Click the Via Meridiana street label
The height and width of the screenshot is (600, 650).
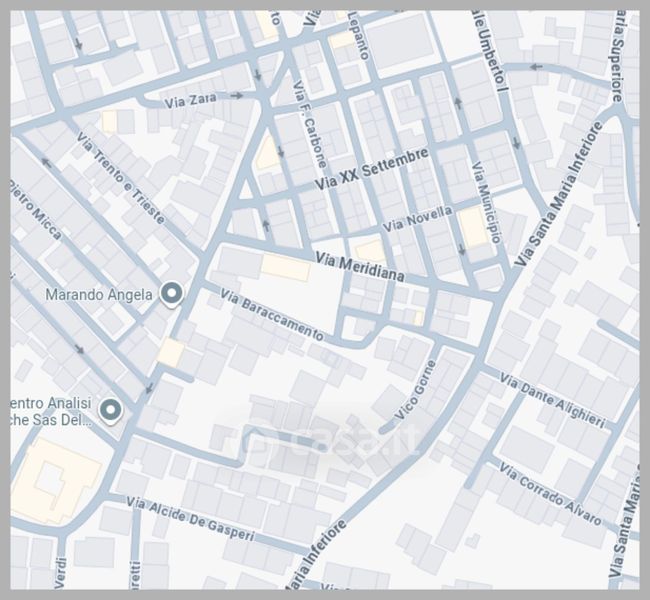click(360, 266)
